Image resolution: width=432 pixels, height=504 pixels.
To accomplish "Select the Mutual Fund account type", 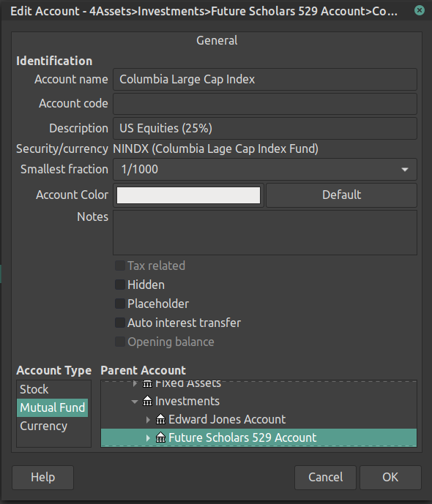I will (53, 408).
